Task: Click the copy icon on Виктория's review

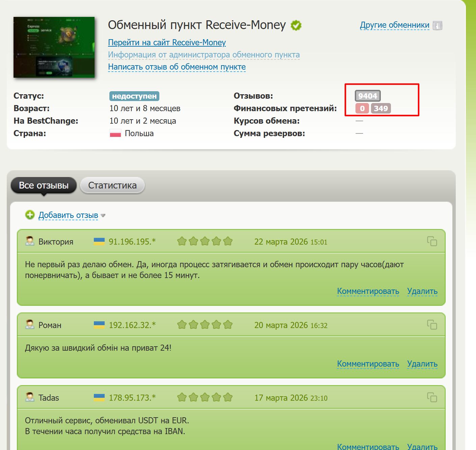Action: (x=432, y=241)
